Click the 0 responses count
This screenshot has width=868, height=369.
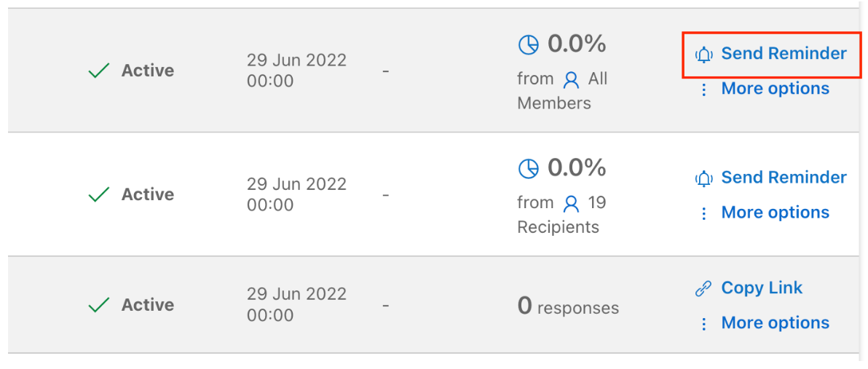pyautogui.click(x=568, y=306)
